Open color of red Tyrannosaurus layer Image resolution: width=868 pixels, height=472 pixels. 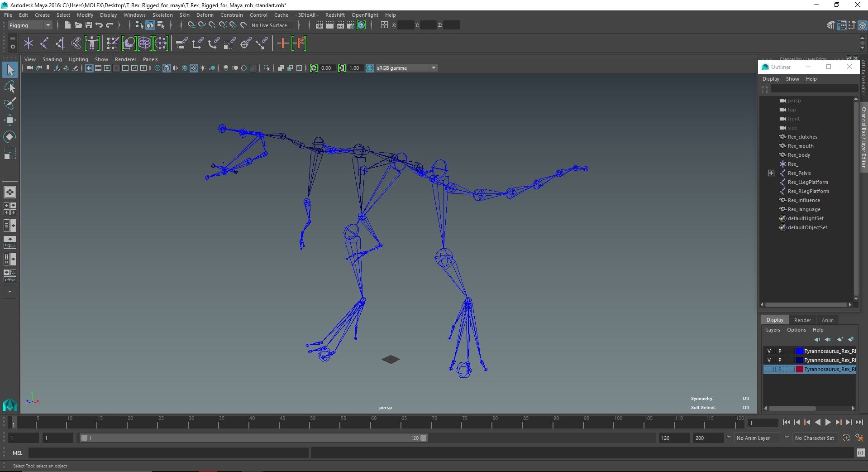click(799, 369)
